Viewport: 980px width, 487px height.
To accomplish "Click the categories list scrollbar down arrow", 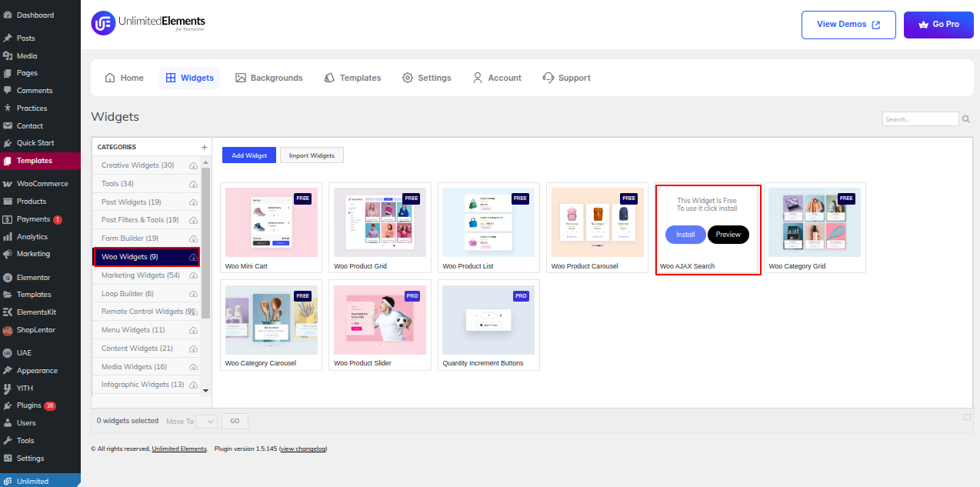I will [205, 391].
